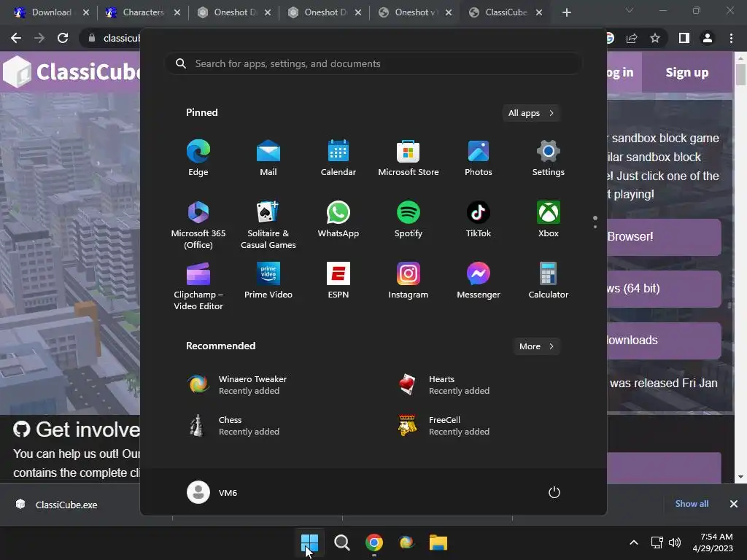
Task: Open Chrome three-dot menu
Action: point(731,38)
